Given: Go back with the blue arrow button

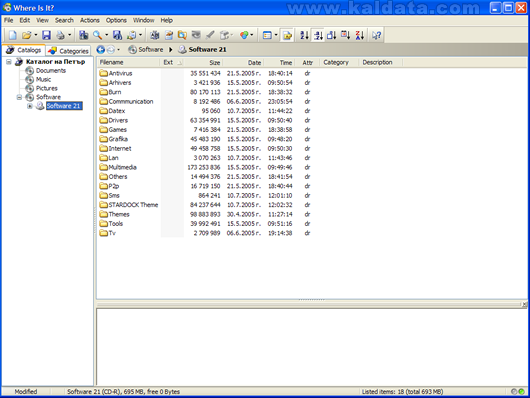Looking at the screenshot, I should 100,50.
